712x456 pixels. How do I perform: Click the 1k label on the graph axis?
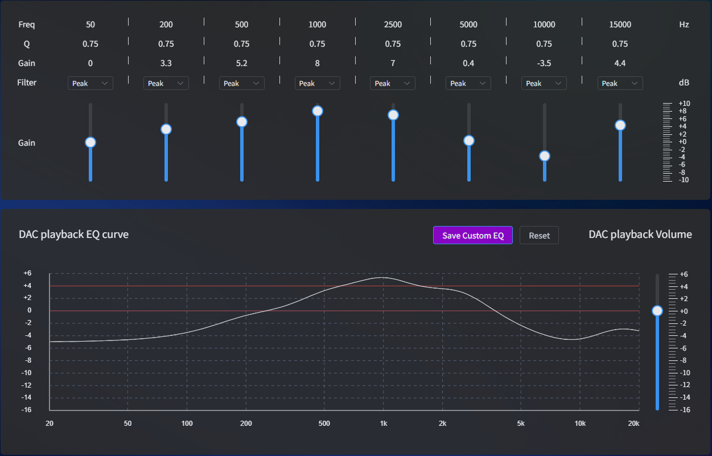(384, 423)
